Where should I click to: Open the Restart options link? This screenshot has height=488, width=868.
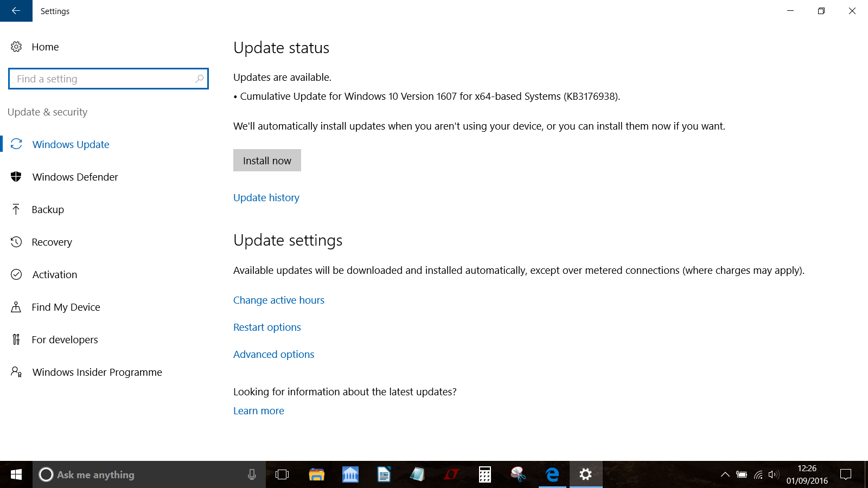click(x=267, y=327)
